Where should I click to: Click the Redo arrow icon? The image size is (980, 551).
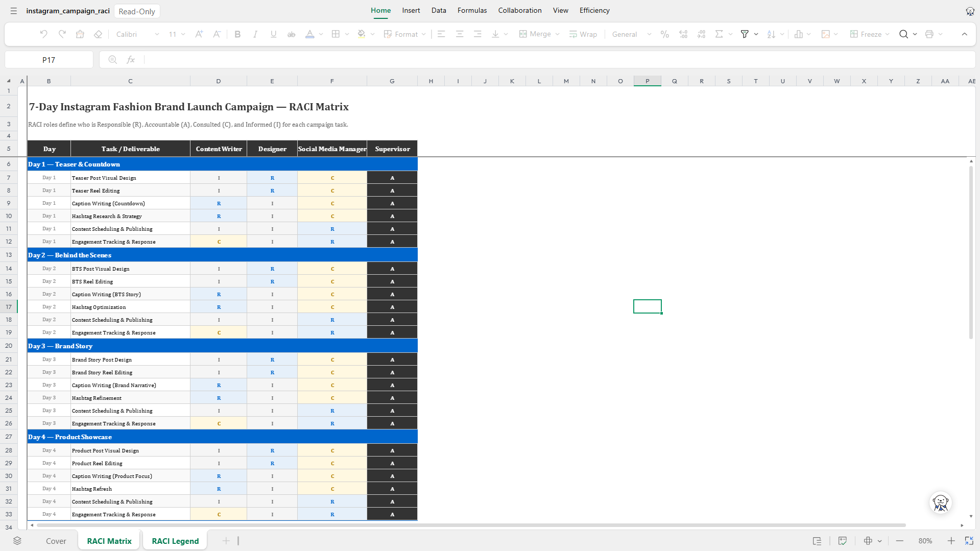(x=62, y=34)
